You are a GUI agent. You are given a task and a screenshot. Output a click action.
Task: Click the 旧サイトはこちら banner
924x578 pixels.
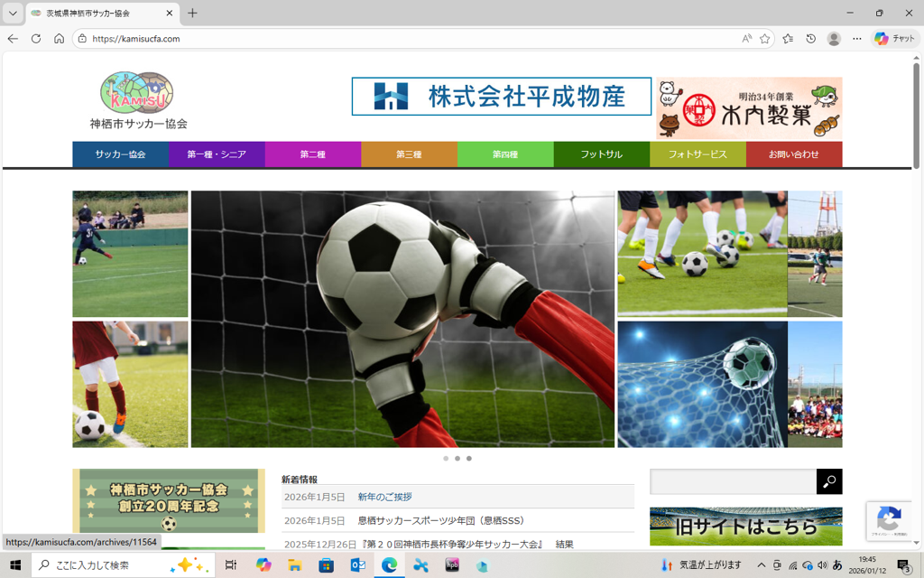745,527
